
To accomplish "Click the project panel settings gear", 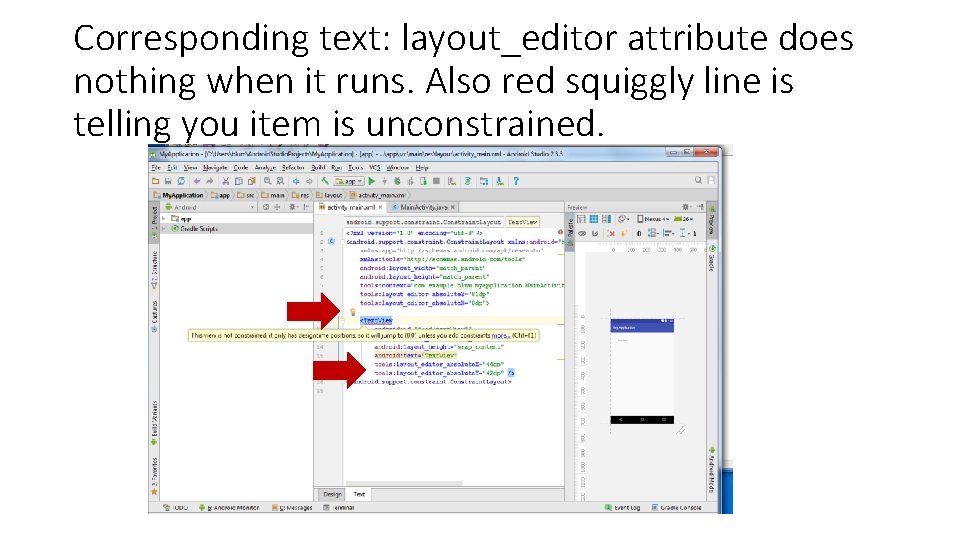I will (293, 208).
